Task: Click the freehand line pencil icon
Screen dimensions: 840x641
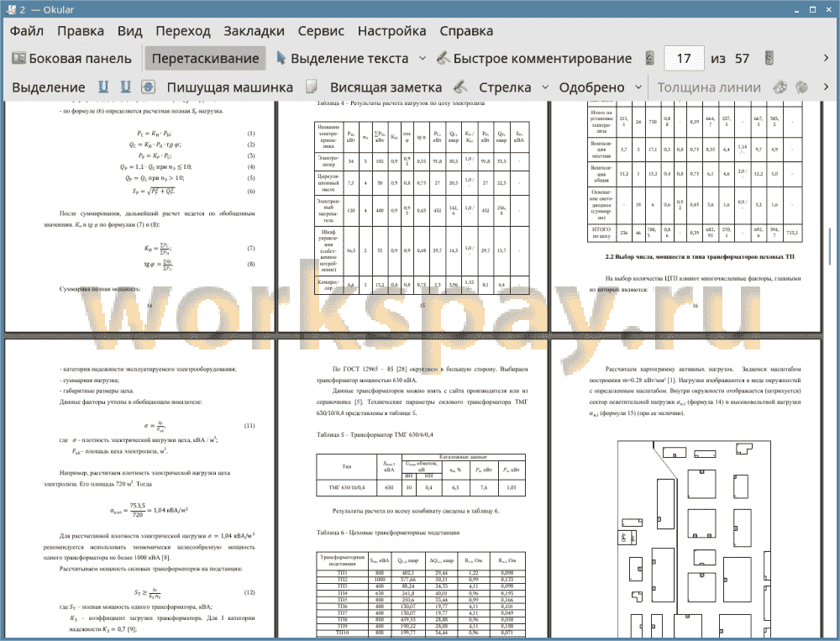Action: (x=460, y=87)
